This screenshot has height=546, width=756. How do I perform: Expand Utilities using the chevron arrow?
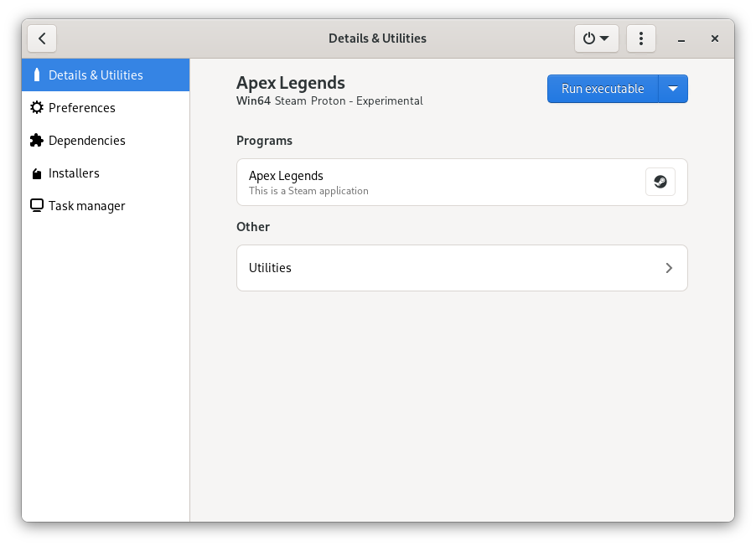click(669, 268)
